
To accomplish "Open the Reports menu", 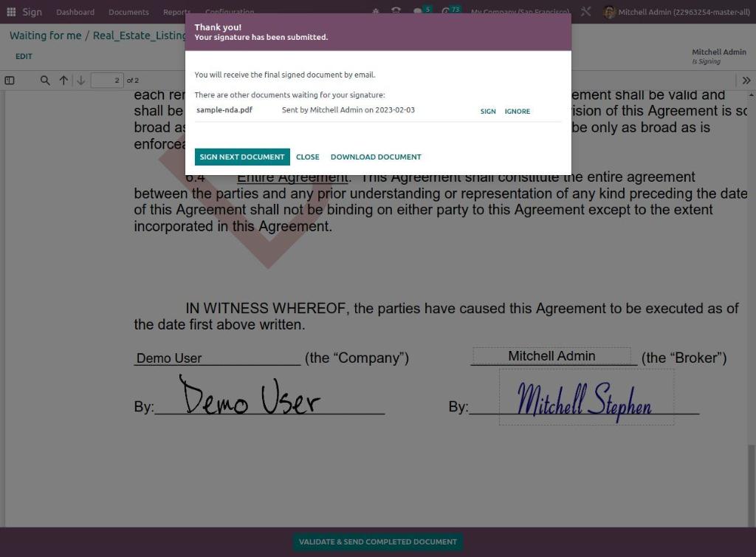I will click(175, 12).
